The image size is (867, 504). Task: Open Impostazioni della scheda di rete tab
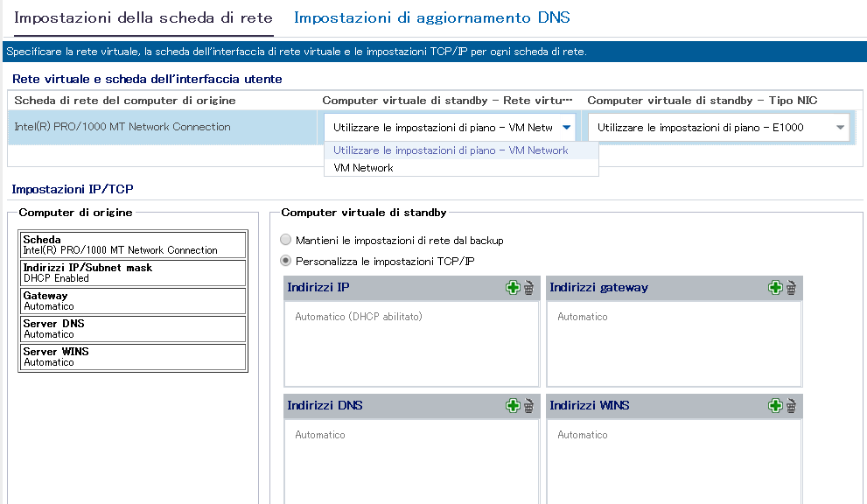coord(143,17)
